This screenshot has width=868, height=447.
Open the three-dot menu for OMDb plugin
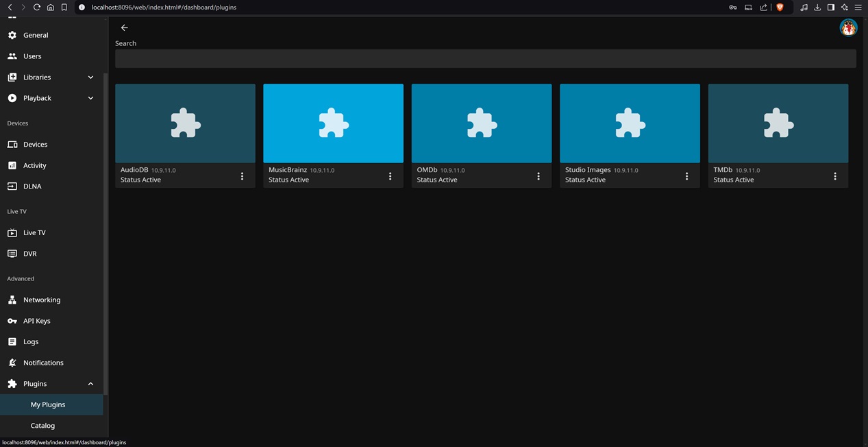(x=538, y=176)
